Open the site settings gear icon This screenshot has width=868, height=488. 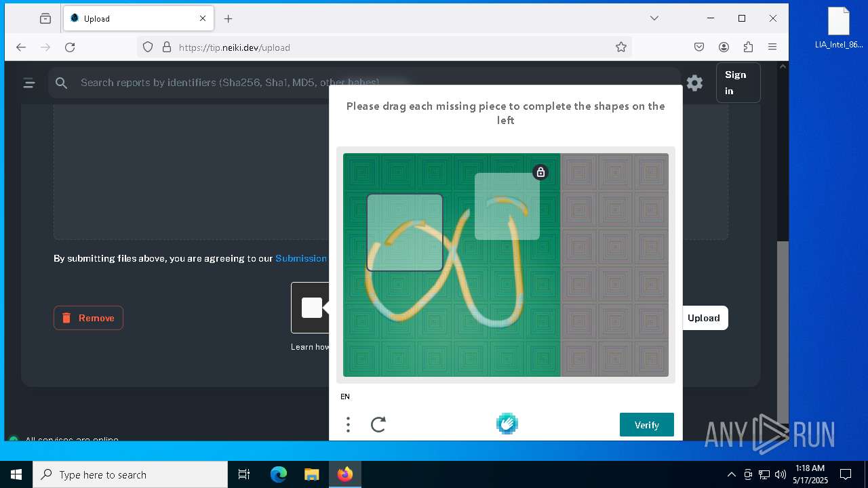click(694, 83)
